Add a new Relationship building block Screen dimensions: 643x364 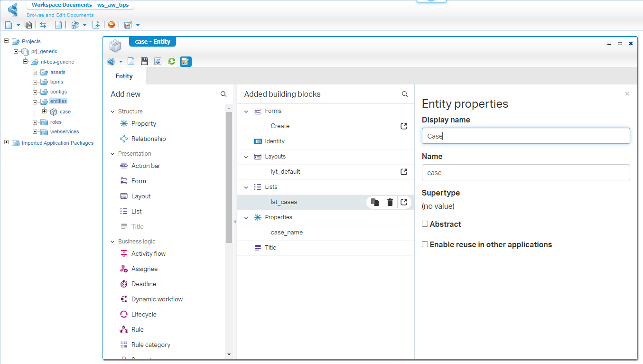(x=148, y=139)
